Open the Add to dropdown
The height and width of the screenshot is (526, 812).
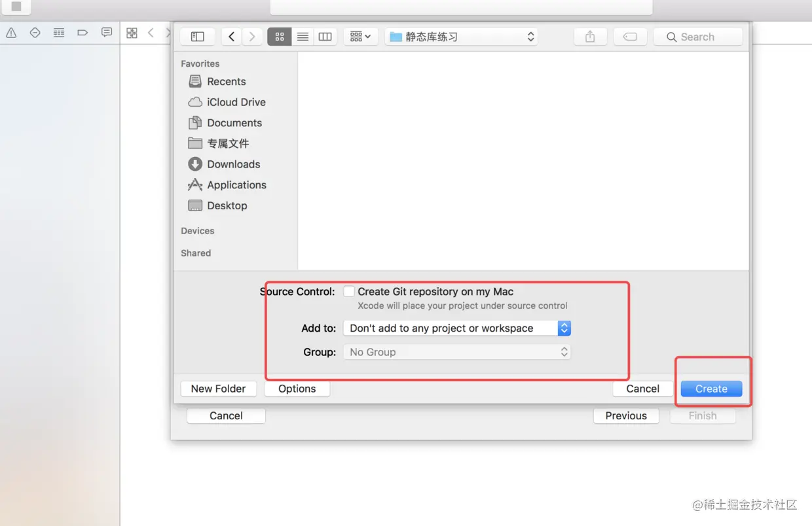point(457,328)
